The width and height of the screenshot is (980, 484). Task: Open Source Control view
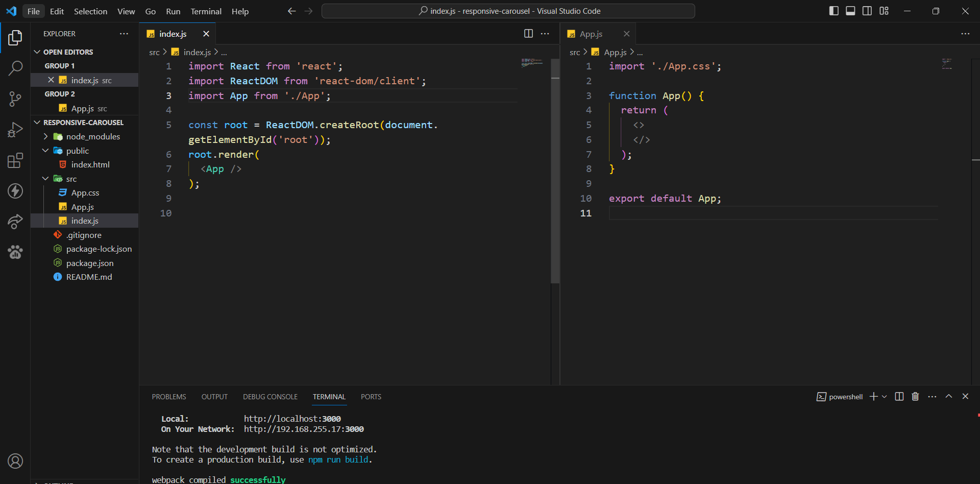point(15,99)
